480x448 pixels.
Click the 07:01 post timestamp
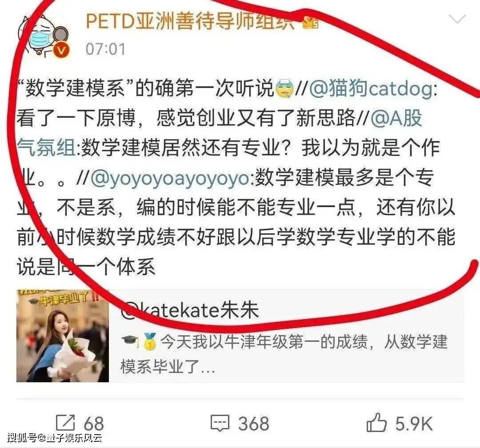pos(106,49)
